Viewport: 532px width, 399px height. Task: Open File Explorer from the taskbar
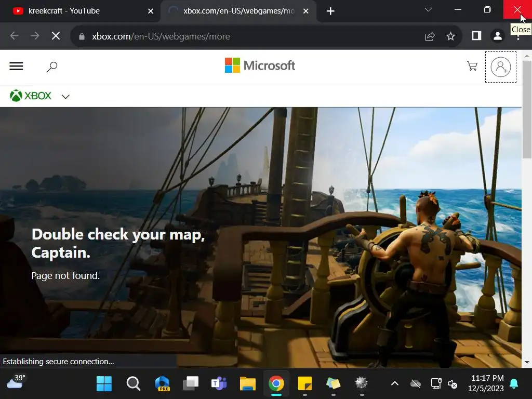248,384
